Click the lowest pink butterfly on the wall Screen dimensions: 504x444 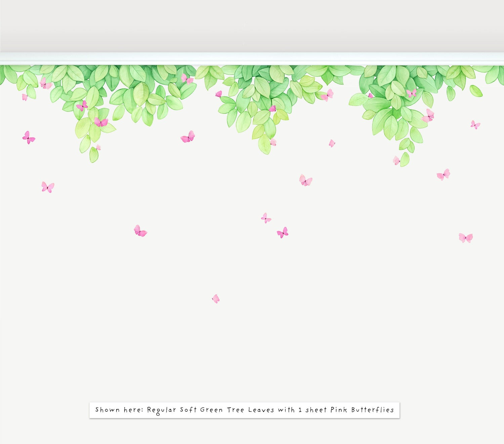pyautogui.click(x=216, y=299)
